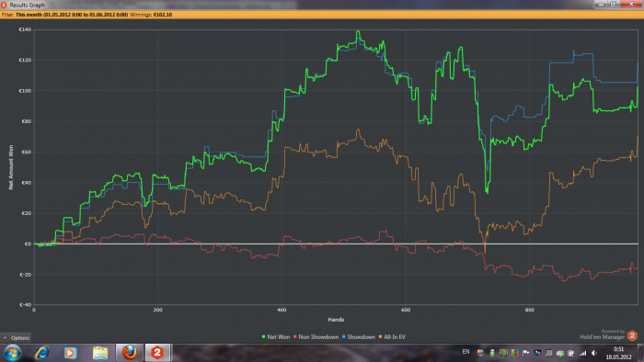Screen dimensions: 644x362
Task: Click the orange All-In EV legend swatch
Action: pos(380,336)
